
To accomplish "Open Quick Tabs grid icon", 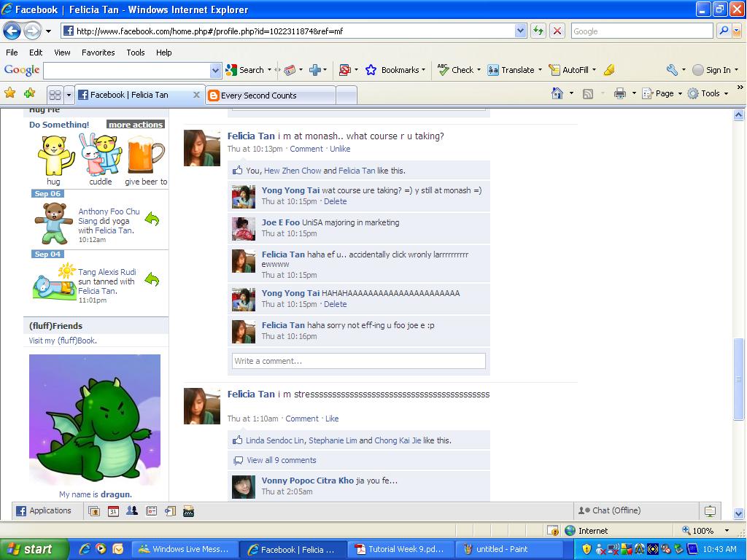I will (55, 95).
